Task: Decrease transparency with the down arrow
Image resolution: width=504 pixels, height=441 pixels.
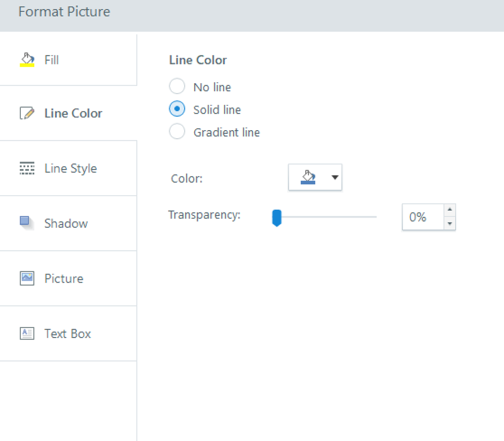Action: pyautogui.click(x=450, y=224)
